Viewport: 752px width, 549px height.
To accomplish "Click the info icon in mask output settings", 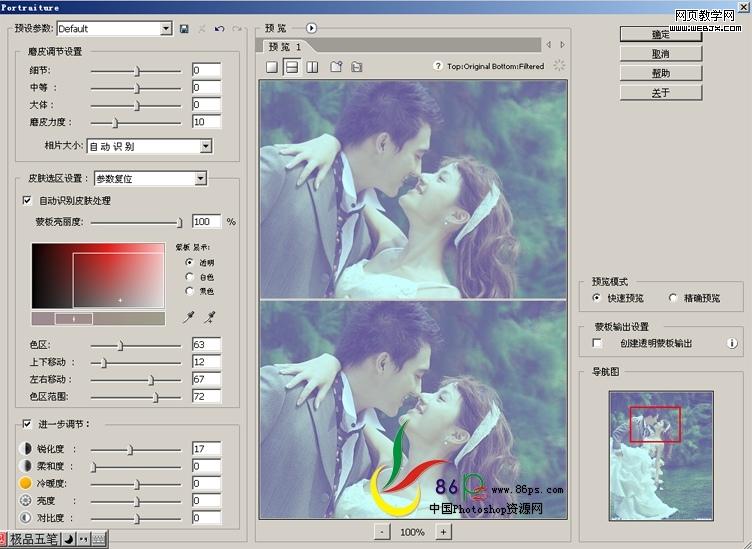I will click(x=732, y=343).
